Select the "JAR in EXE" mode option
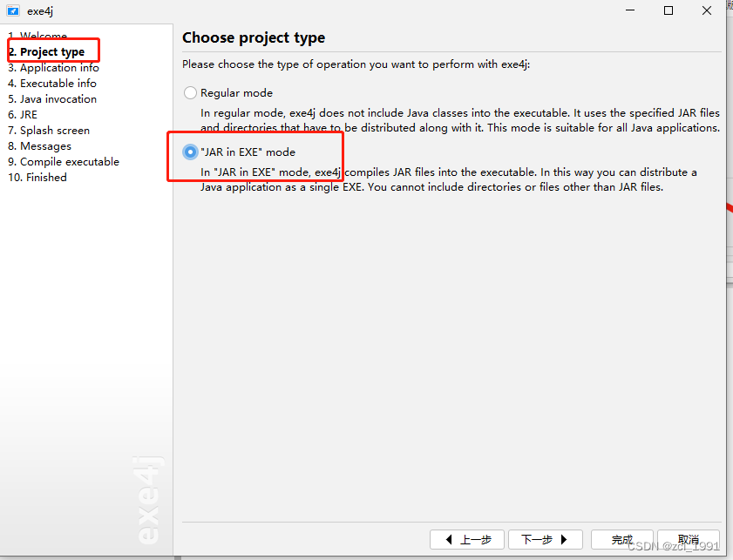 [x=190, y=152]
